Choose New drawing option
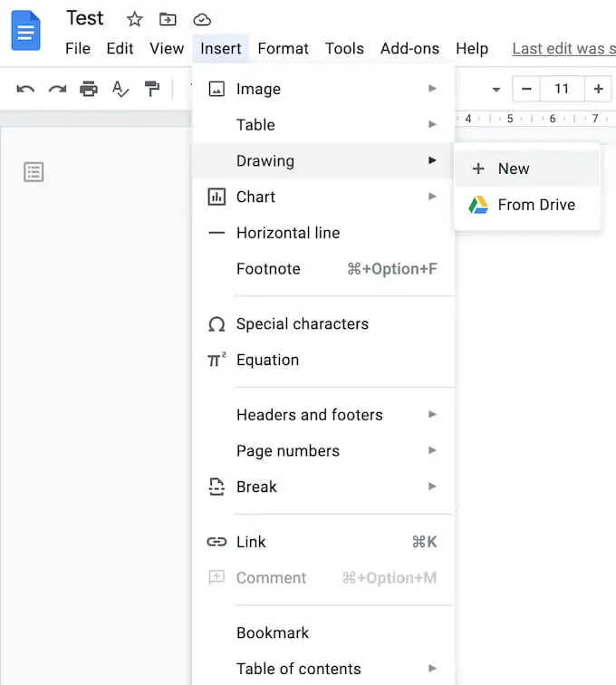Screen dimensions: 616x685 click(x=527, y=169)
